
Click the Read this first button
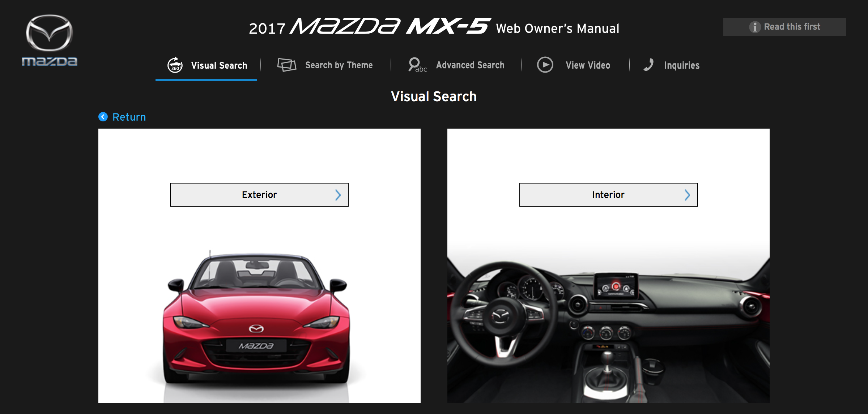click(x=784, y=27)
